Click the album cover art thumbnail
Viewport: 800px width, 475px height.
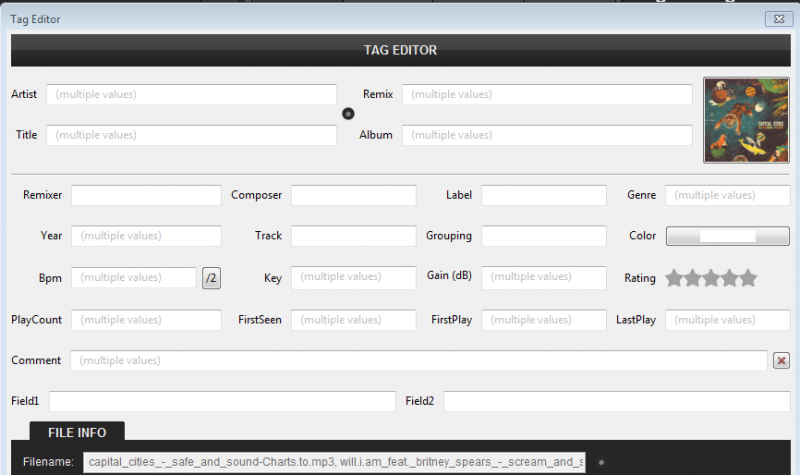tap(746, 120)
